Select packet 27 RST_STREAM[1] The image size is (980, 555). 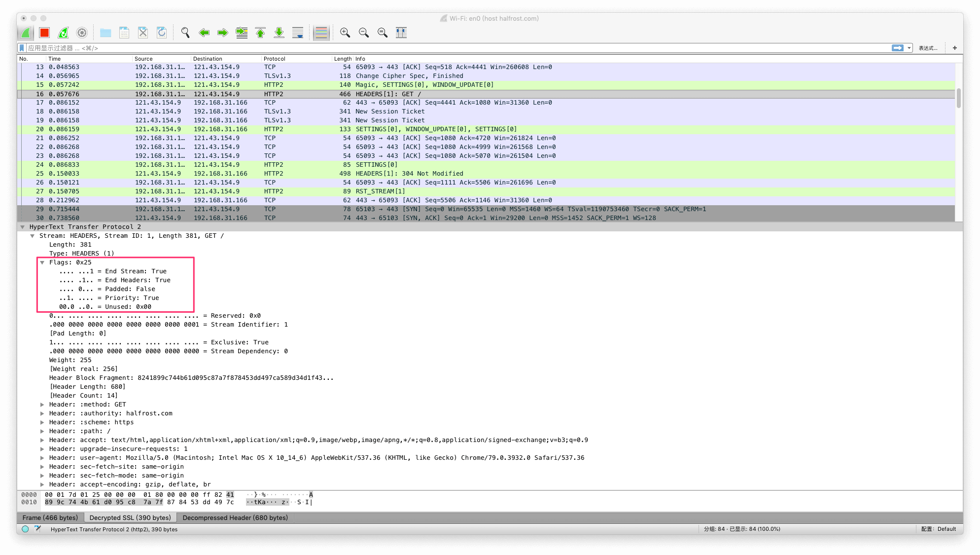point(486,191)
